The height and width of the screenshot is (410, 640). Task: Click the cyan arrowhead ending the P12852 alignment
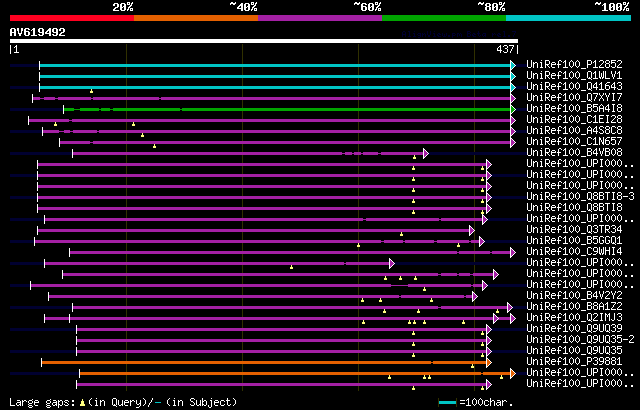pyautogui.click(x=513, y=65)
